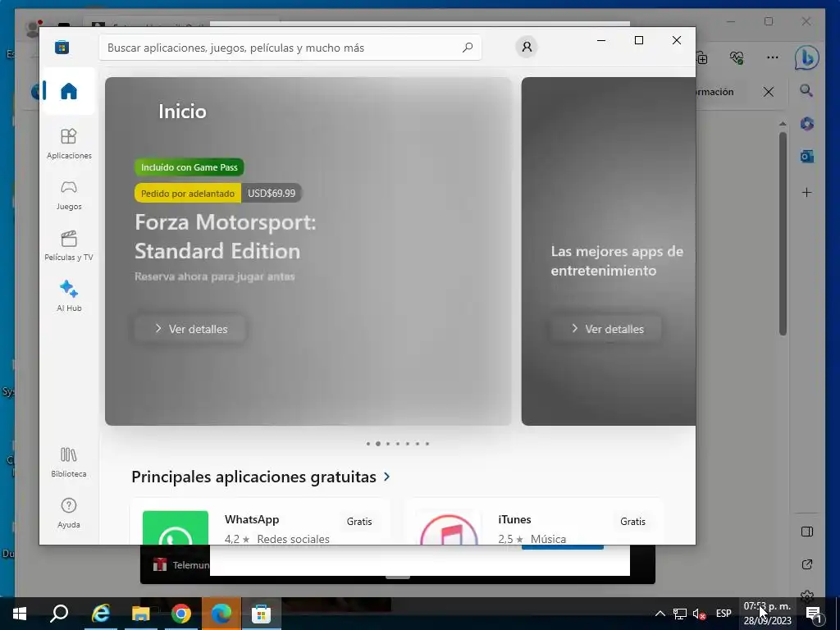
Task: Open Edge settings and more menu
Action: point(772,57)
